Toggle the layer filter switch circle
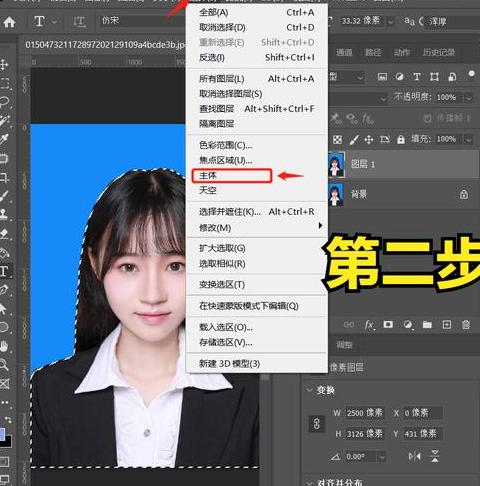Image resolution: width=480 pixels, height=486 pixels. [x=471, y=73]
